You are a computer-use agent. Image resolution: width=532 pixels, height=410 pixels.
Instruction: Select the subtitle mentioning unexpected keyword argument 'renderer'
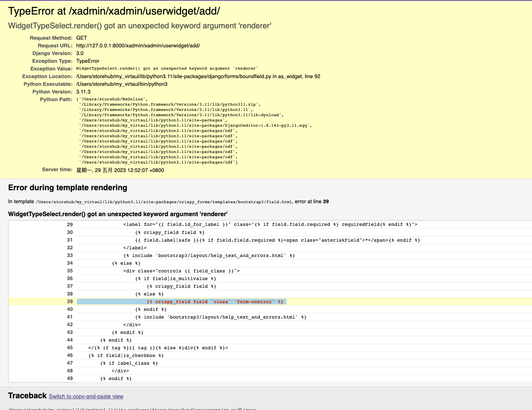click(x=140, y=26)
